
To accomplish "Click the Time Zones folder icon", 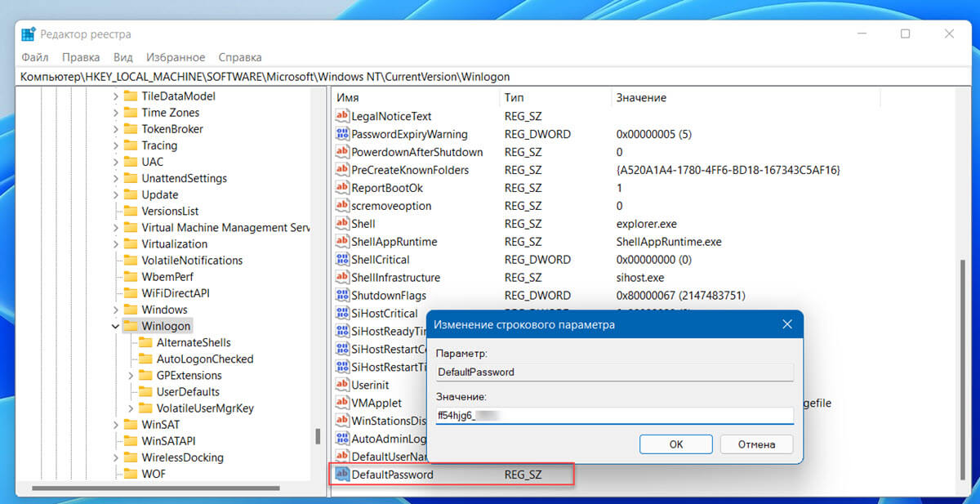I will click(130, 113).
